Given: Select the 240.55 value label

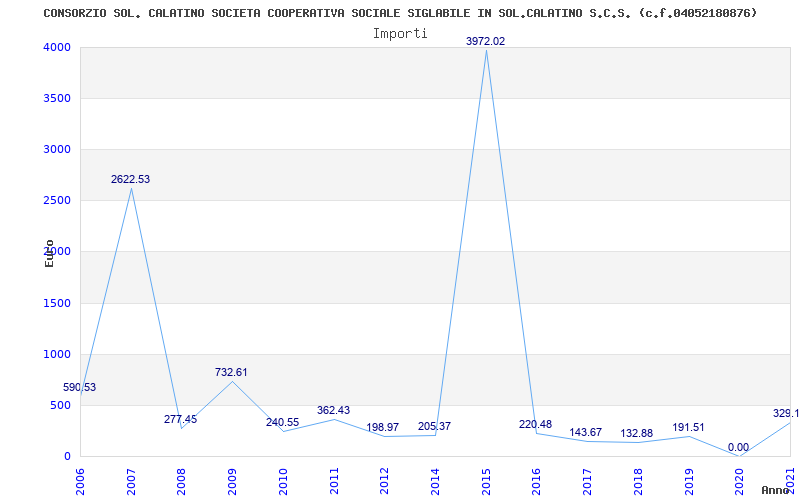Looking at the screenshot, I should (282, 422).
